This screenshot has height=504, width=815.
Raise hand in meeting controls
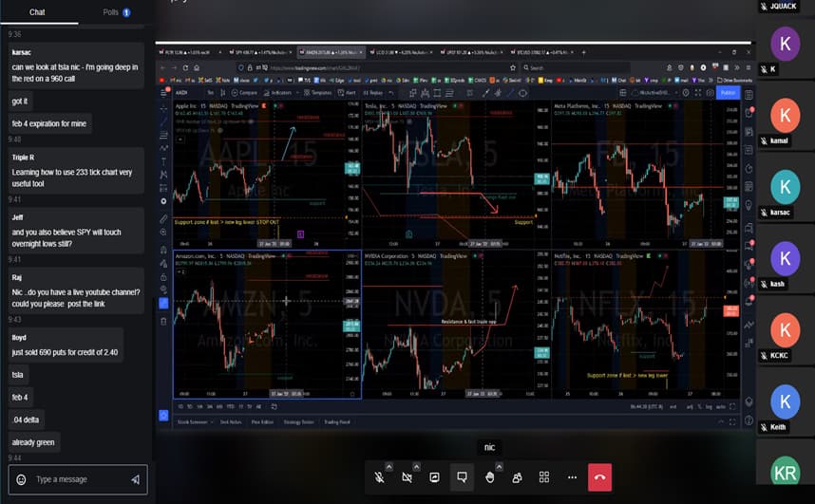489,477
